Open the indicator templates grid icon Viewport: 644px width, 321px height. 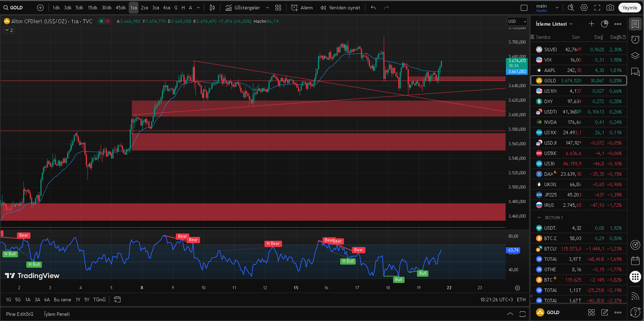click(278, 8)
